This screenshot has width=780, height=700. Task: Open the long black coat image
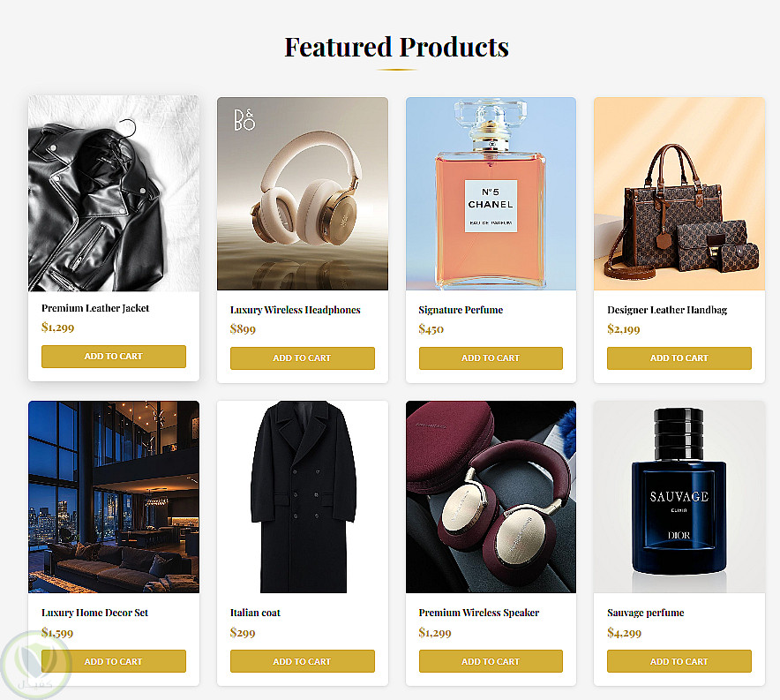302,497
